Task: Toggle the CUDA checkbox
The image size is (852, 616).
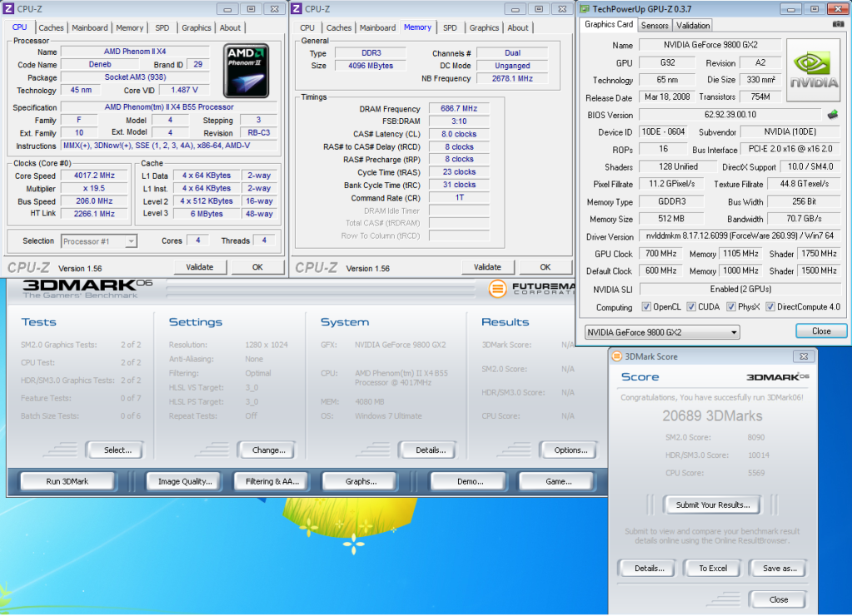Action: click(691, 307)
